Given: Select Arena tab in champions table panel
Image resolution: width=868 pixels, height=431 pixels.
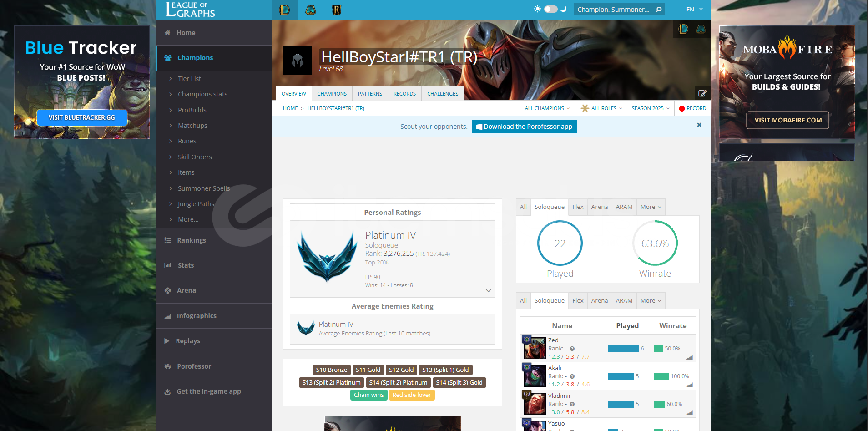Looking at the screenshot, I should [599, 300].
